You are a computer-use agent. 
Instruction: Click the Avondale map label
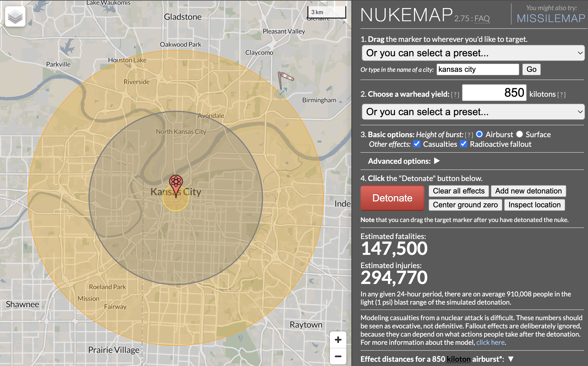tap(211, 116)
